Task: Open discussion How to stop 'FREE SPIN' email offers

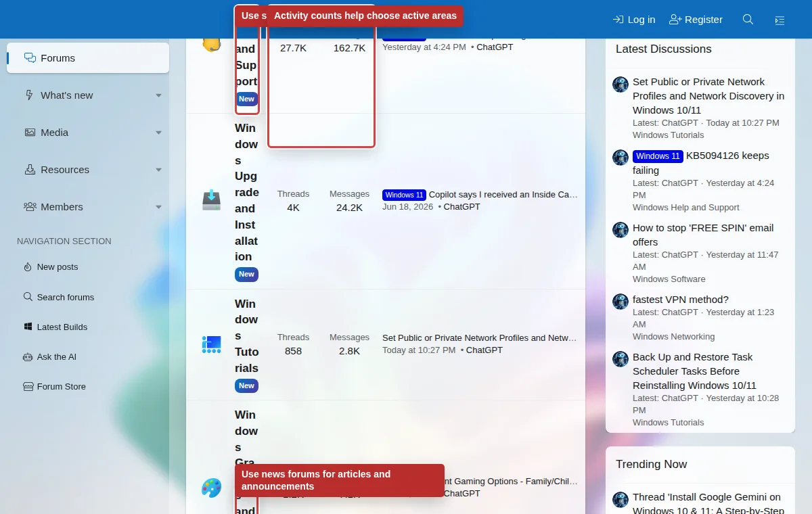Action: [x=703, y=235]
